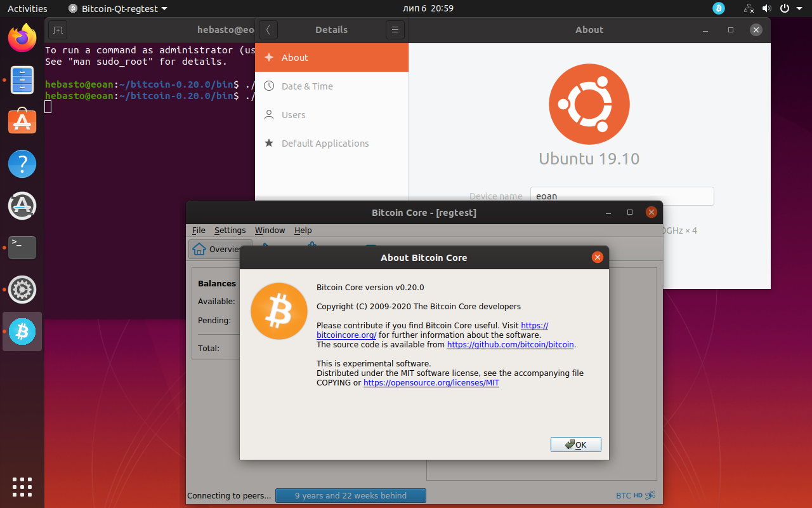This screenshot has width=812, height=508.
Task: Click 'Ubuntu 19.10' version text
Action: [589, 158]
